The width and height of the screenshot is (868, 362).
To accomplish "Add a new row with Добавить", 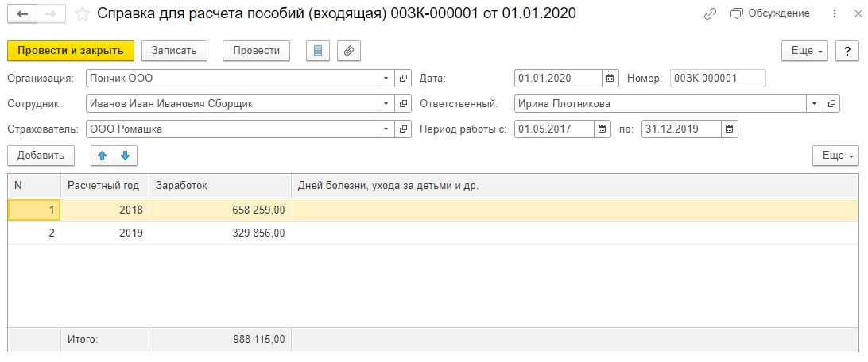I will [41, 156].
